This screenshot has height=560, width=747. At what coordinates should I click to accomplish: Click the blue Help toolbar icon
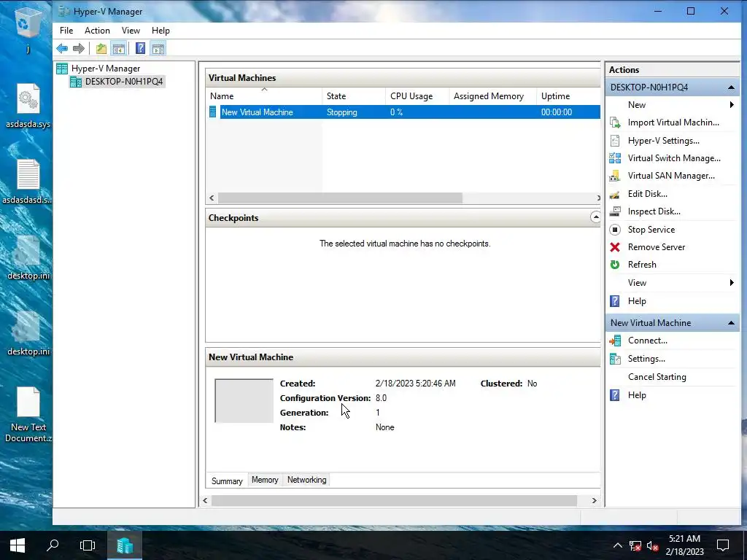(x=140, y=49)
